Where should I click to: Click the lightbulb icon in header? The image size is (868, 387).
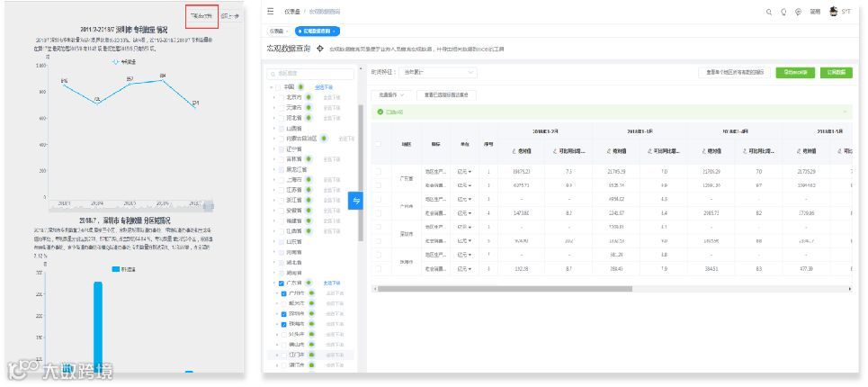tap(783, 12)
